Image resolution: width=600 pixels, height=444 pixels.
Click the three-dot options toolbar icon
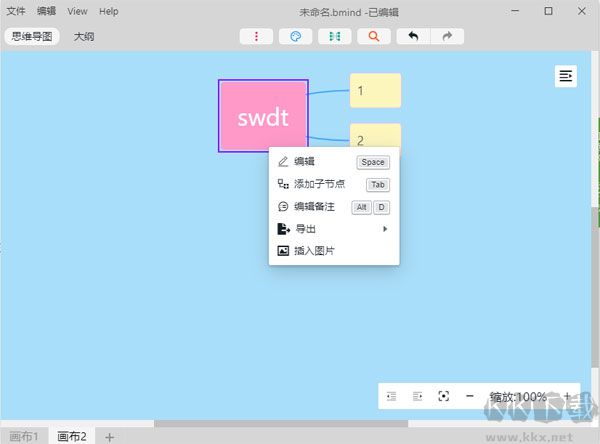256,36
